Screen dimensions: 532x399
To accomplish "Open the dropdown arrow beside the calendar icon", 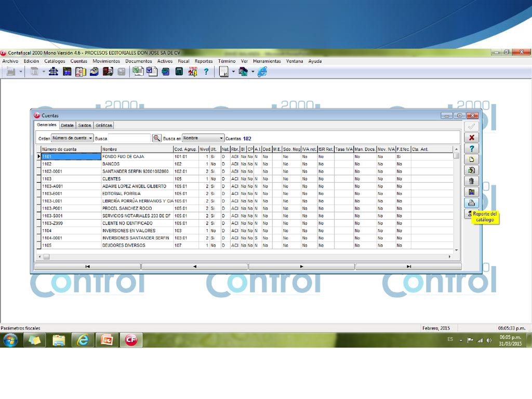I will (x=44, y=72).
